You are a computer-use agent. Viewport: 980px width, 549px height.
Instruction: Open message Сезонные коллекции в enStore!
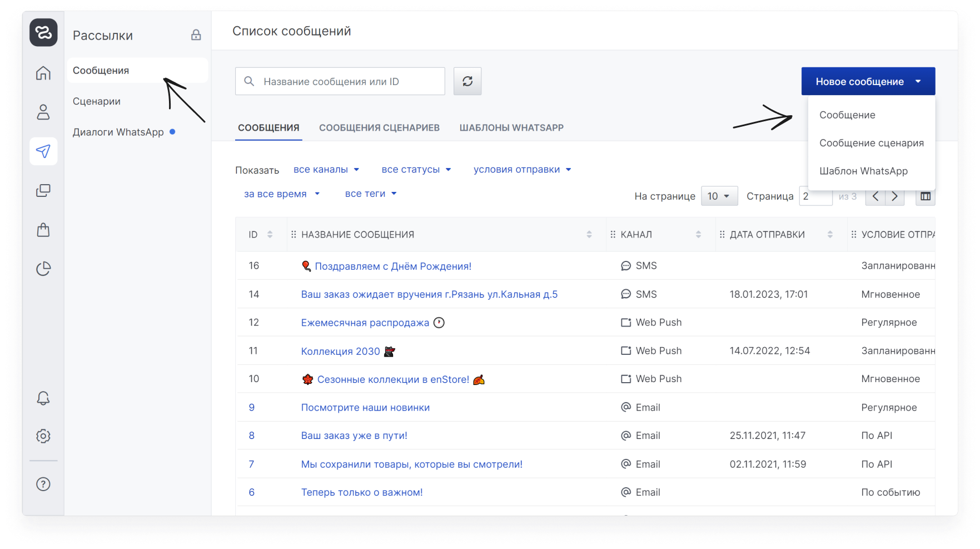tap(394, 379)
